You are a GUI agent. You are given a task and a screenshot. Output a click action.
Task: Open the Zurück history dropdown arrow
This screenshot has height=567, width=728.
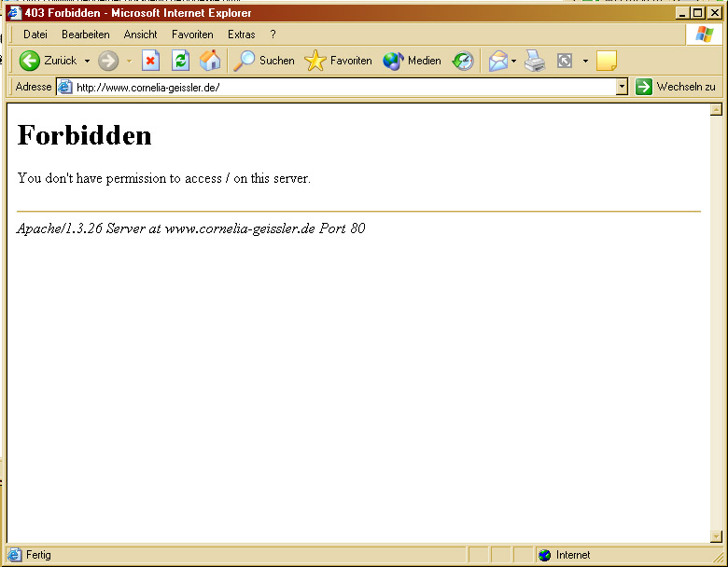(87, 61)
